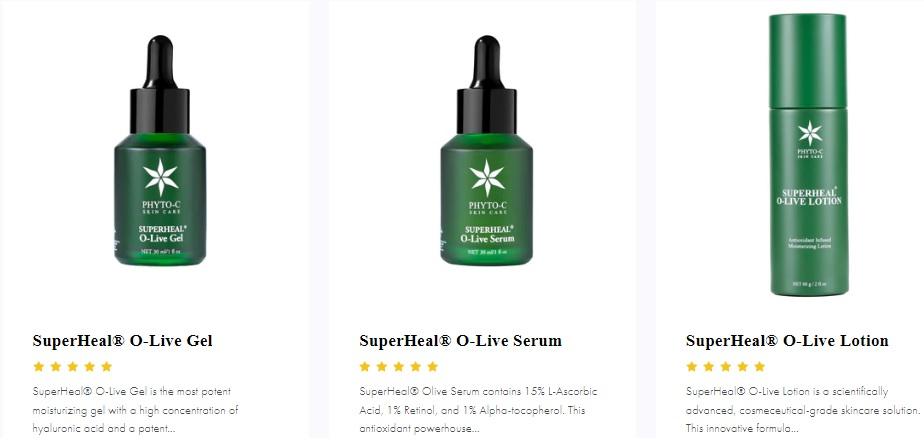Click the SuperHeal® O-Live Serum title

pyautogui.click(x=460, y=340)
